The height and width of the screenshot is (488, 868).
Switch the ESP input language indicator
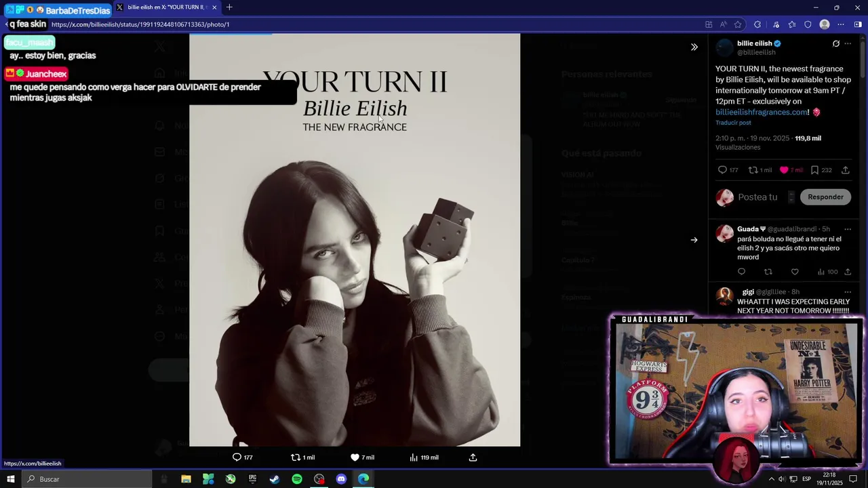(x=806, y=479)
